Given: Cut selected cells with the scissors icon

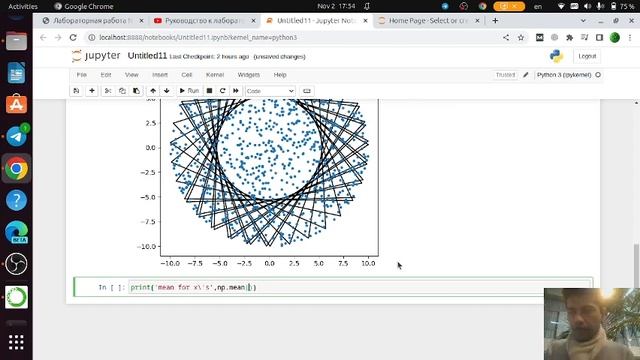Looking at the screenshot, I should coord(108,91).
